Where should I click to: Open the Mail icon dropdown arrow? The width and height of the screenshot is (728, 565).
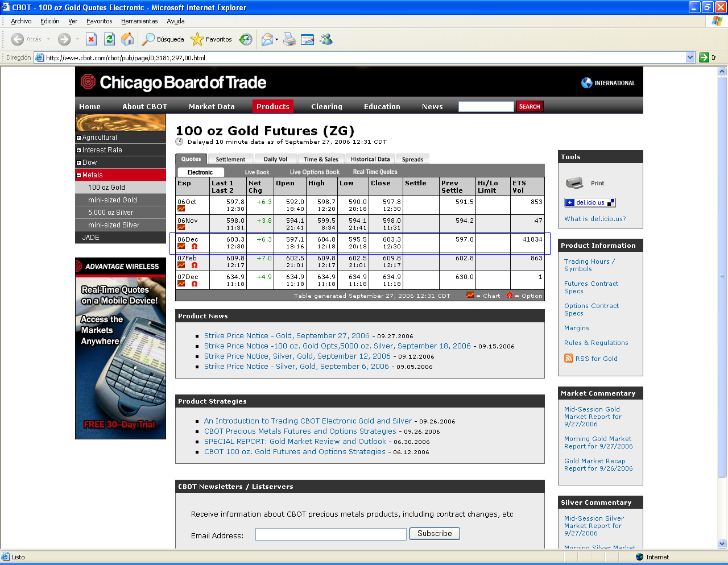277,39
